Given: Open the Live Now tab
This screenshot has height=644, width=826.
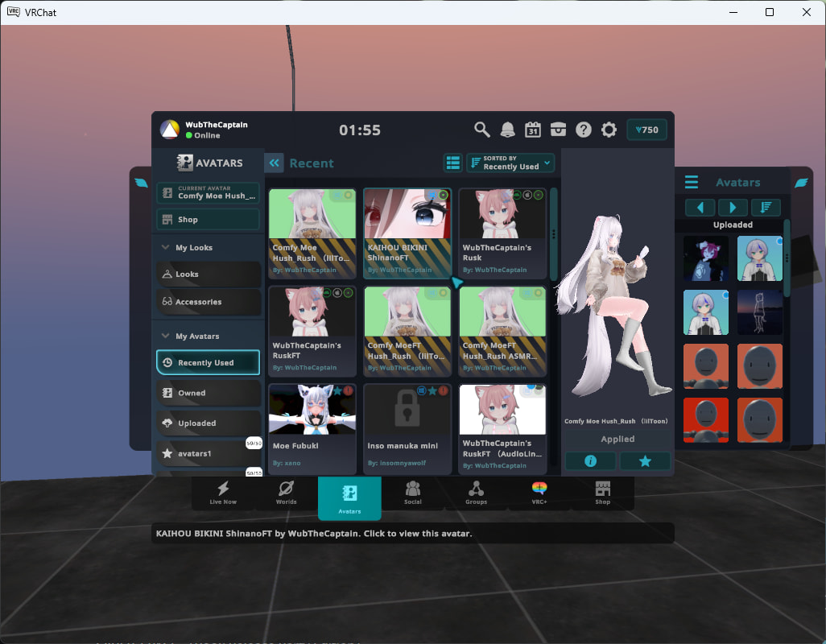Looking at the screenshot, I should [x=223, y=493].
